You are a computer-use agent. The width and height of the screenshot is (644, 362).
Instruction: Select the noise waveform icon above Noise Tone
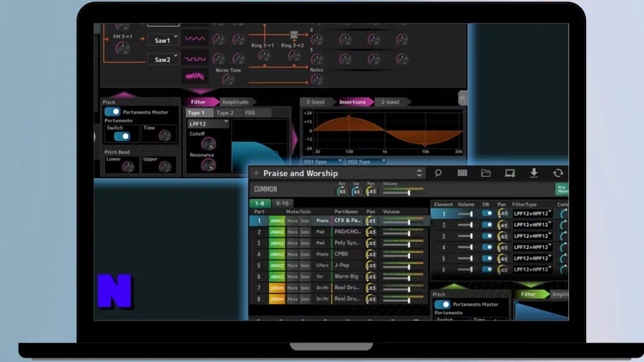pos(195,76)
